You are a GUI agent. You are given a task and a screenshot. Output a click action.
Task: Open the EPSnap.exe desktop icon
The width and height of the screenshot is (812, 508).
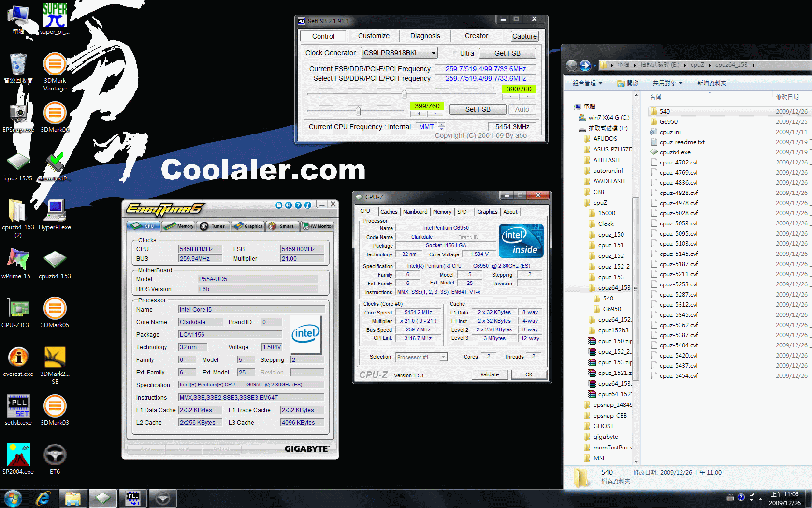pos(18,117)
